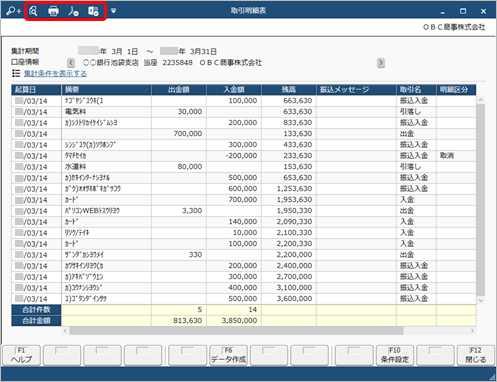
Task: Select the ﾊﾟｿｺﾝWEBﾃｽｸﾘﾖｳ row
Action: click(x=244, y=211)
